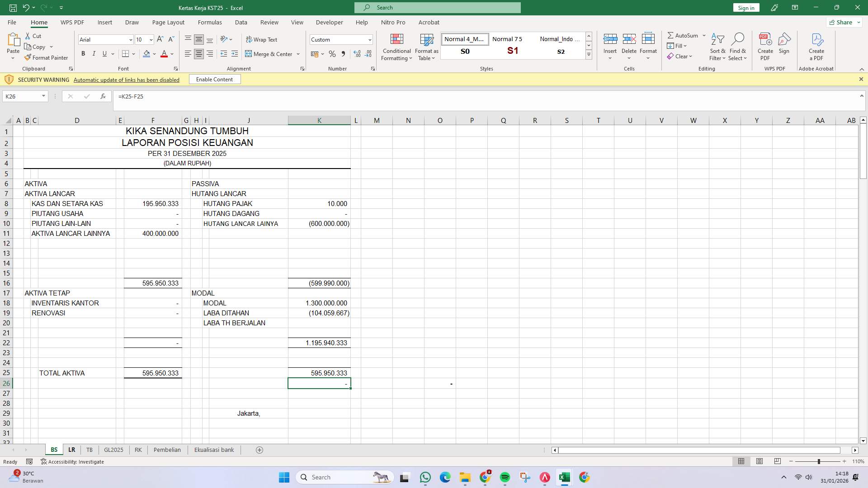Click the AutoSum icon
Screen dimensions: 868x488
click(x=683, y=35)
